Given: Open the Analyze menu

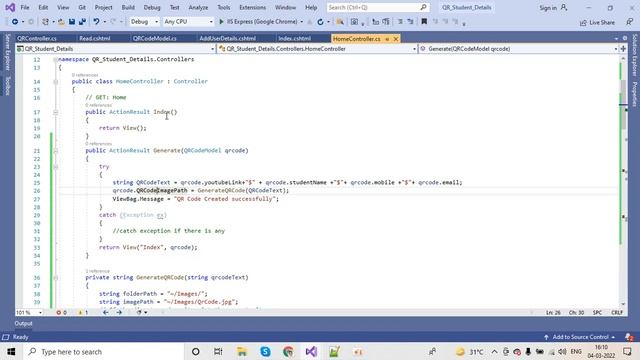Looking at the screenshot, I should pos(198,7).
